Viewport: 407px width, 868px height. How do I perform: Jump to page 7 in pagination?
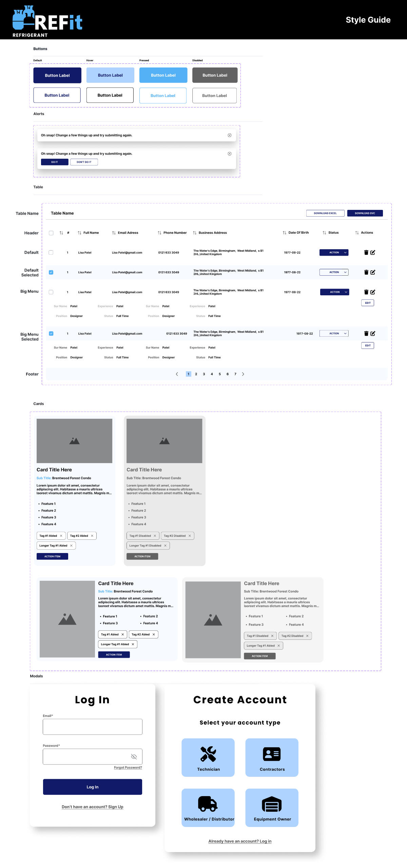(235, 374)
